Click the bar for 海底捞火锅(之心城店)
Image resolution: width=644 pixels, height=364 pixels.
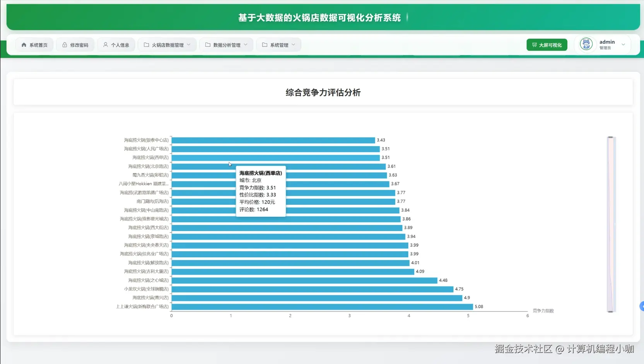(304, 281)
